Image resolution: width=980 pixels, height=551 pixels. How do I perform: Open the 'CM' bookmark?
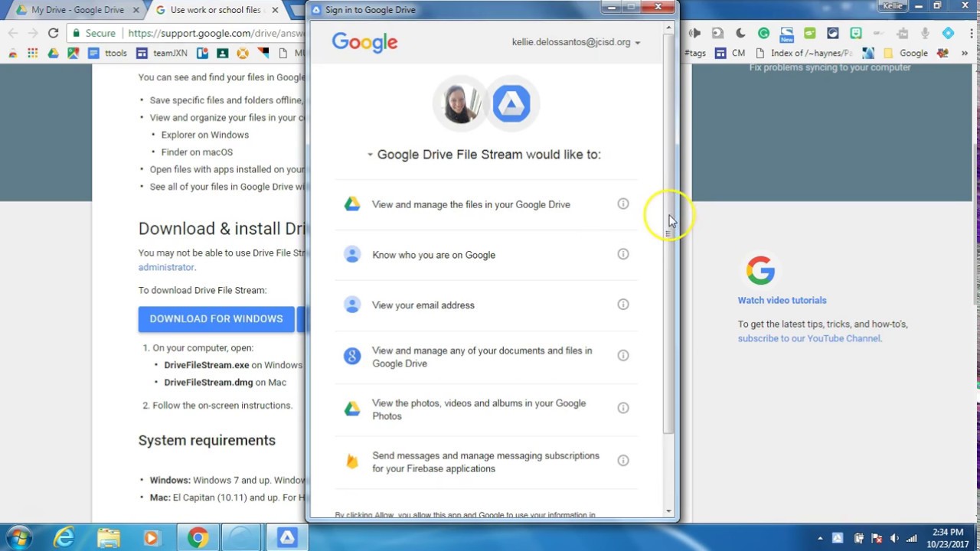(730, 53)
